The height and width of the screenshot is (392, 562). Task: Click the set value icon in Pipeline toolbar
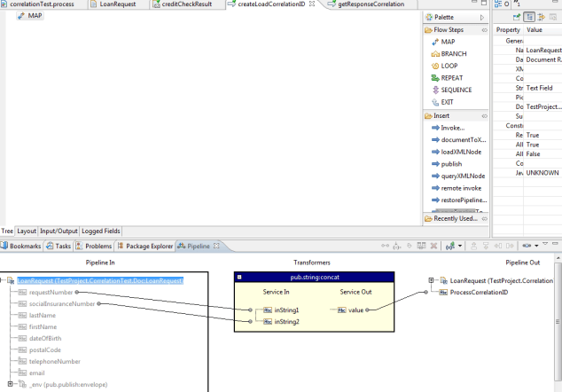click(x=397, y=246)
